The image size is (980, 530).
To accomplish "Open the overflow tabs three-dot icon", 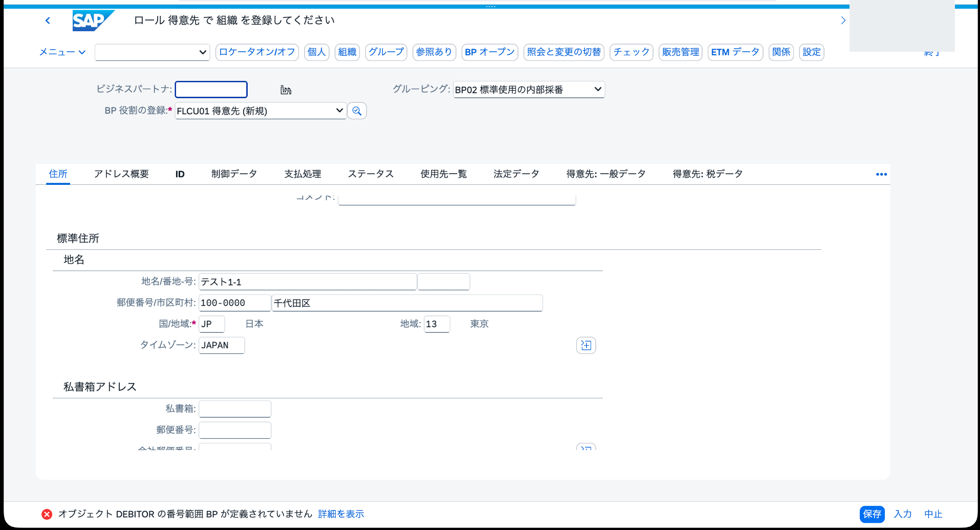I will 881,174.
